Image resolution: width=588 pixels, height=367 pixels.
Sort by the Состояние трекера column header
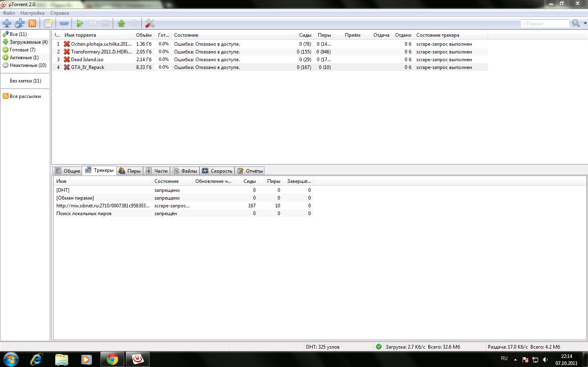(451, 35)
